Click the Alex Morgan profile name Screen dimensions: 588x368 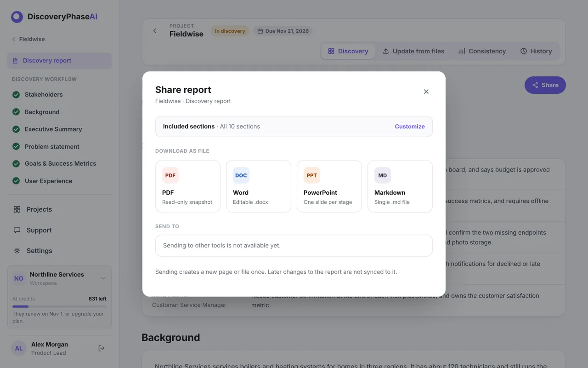pyautogui.click(x=50, y=345)
